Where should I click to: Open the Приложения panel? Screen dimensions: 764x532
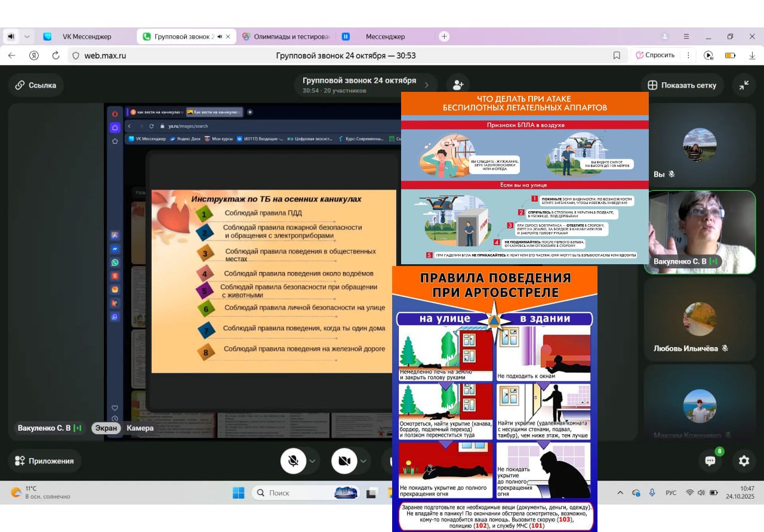(45, 461)
